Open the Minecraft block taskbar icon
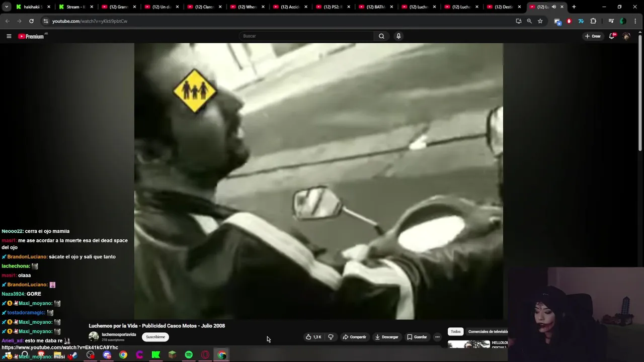Viewport: 644px width, 362px height. click(x=172, y=355)
